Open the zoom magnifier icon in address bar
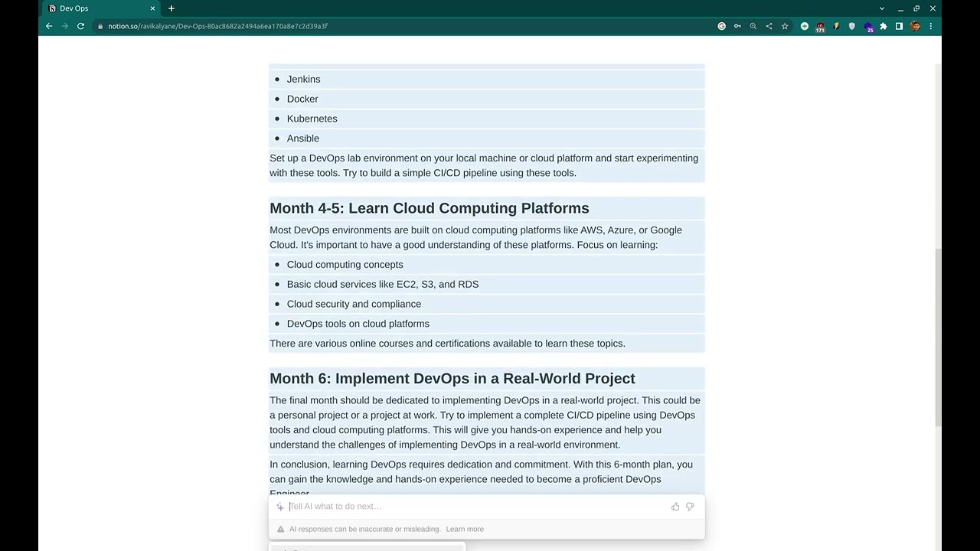 [x=753, y=26]
